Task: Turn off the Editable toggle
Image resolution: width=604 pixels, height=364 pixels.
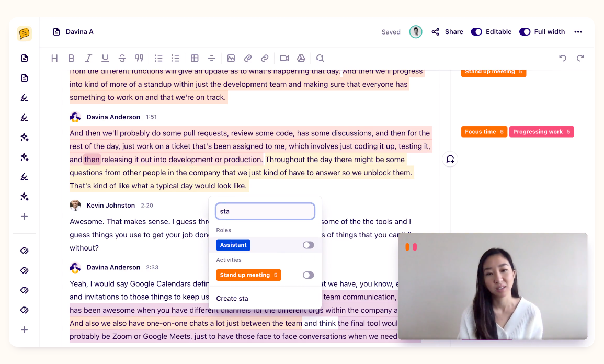Action: [476, 32]
